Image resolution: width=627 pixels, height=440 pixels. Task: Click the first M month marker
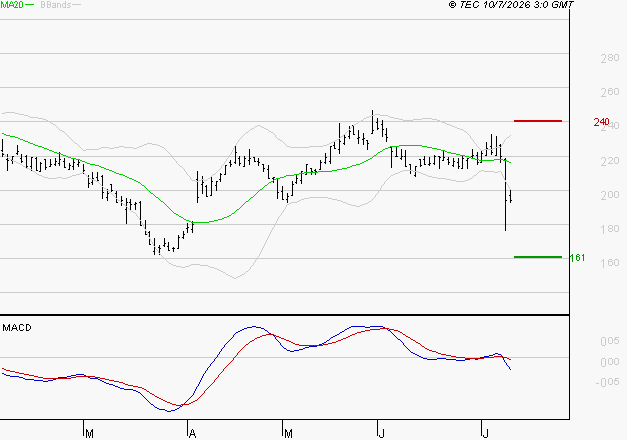point(90,434)
